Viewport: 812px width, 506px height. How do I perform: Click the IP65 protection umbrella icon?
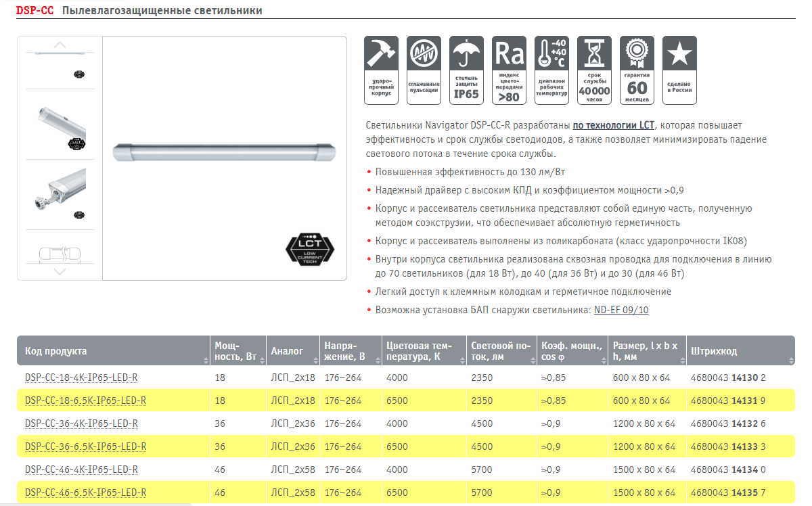[x=467, y=70]
